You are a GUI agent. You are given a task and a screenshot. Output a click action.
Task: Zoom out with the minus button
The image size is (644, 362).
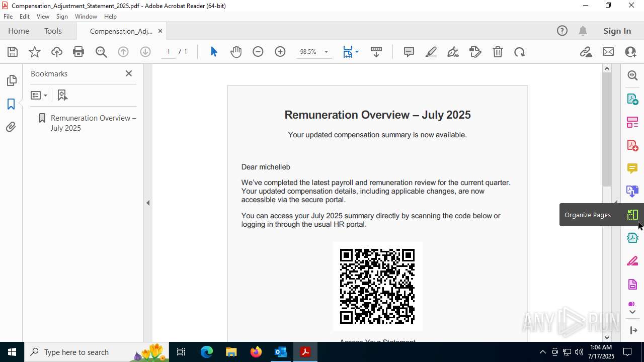(258, 52)
